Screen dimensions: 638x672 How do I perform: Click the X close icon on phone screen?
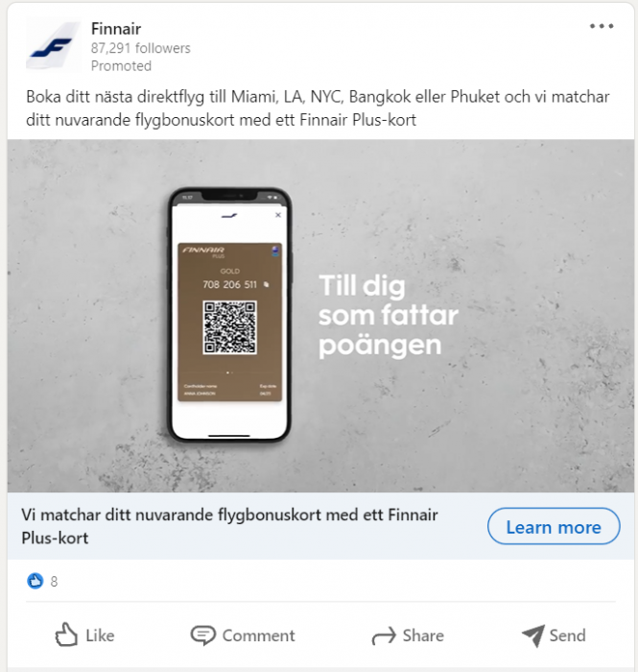tap(278, 215)
